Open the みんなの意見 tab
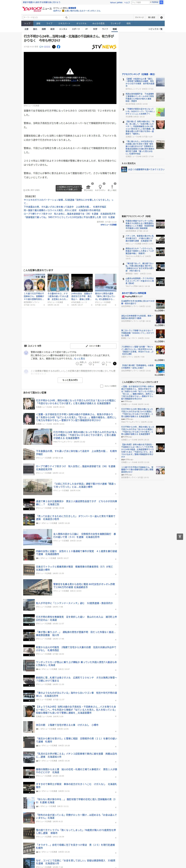Viewport: 186px width, 868px height. point(98,23)
